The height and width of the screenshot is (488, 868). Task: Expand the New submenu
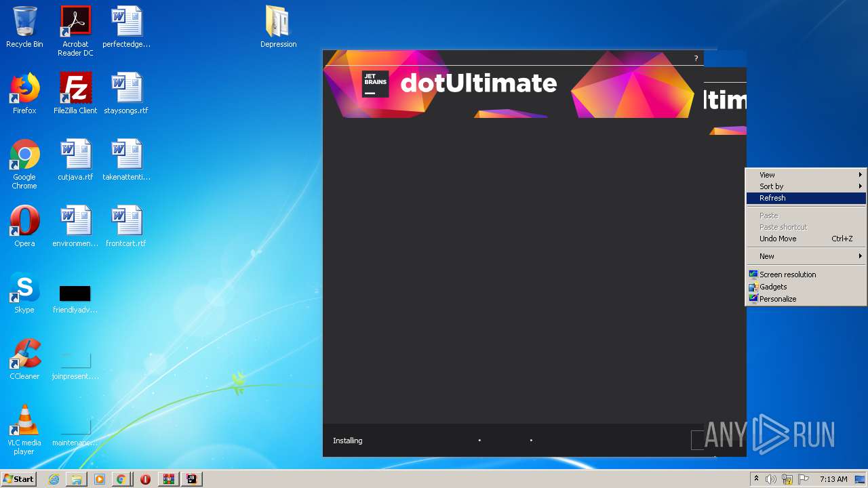tap(806, 256)
